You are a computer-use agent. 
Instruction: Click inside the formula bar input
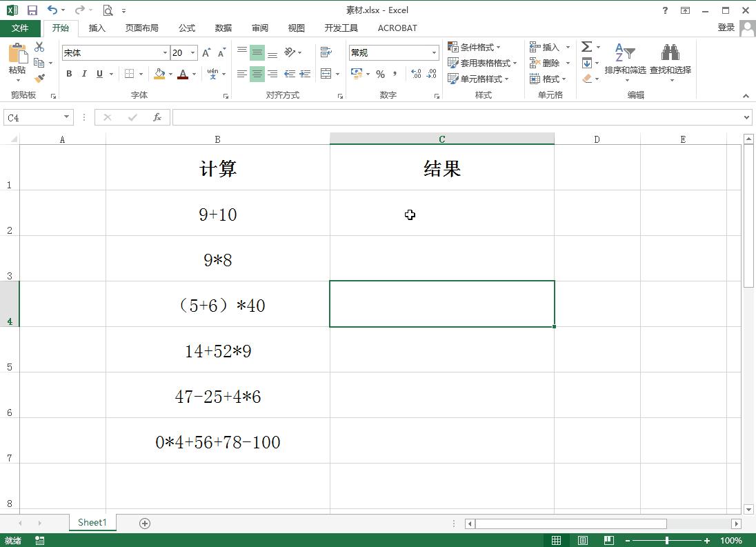click(458, 117)
